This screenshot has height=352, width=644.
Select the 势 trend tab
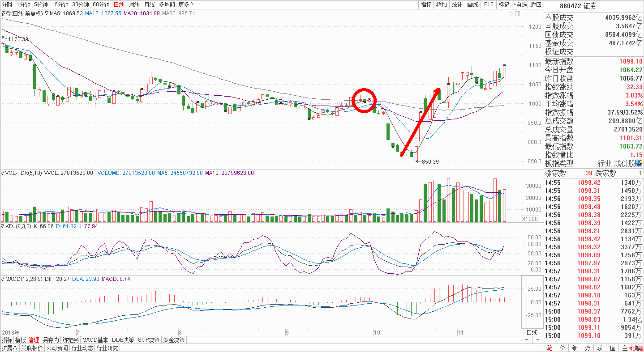[x=587, y=348]
